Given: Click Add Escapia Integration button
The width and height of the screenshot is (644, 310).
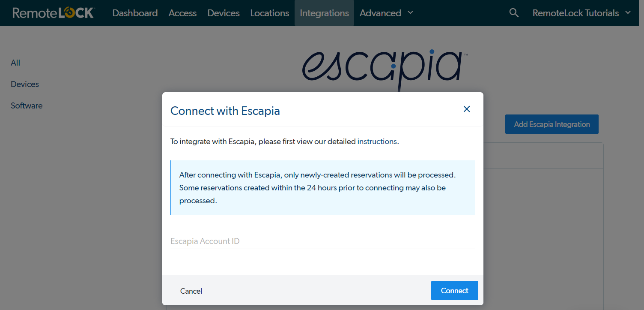Looking at the screenshot, I should (552, 124).
